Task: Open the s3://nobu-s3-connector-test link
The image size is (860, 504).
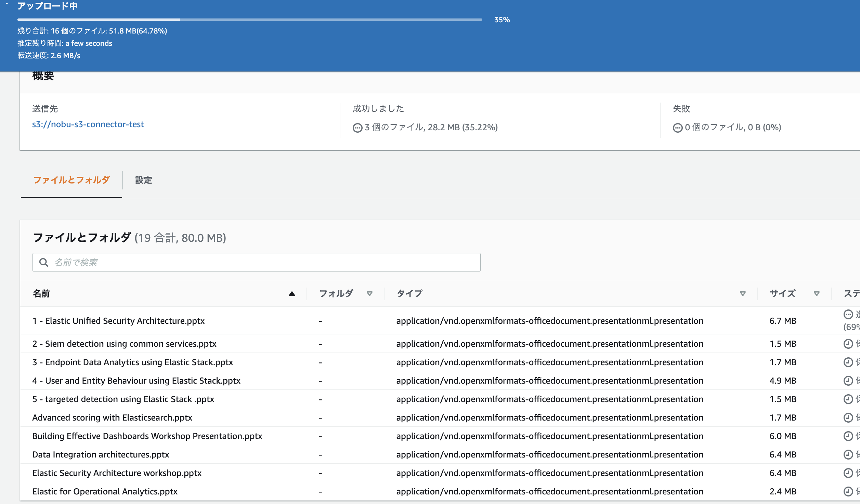Action: pos(88,124)
